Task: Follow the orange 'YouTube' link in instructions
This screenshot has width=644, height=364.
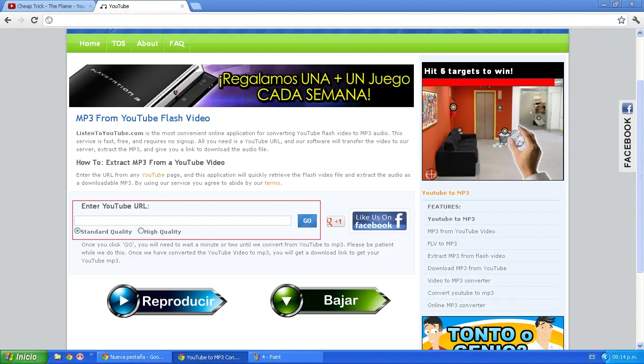Action: click(153, 175)
